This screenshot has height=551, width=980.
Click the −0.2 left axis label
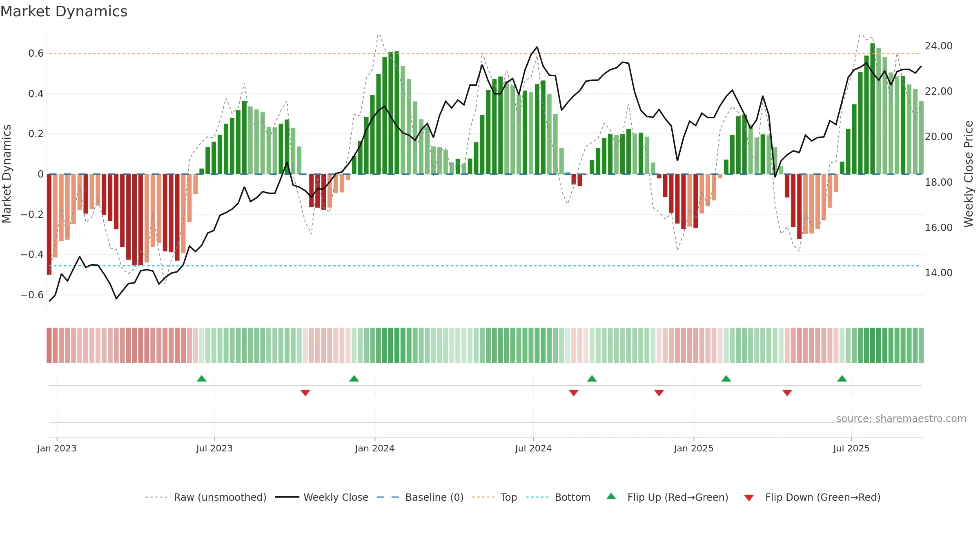click(x=32, y=214)
